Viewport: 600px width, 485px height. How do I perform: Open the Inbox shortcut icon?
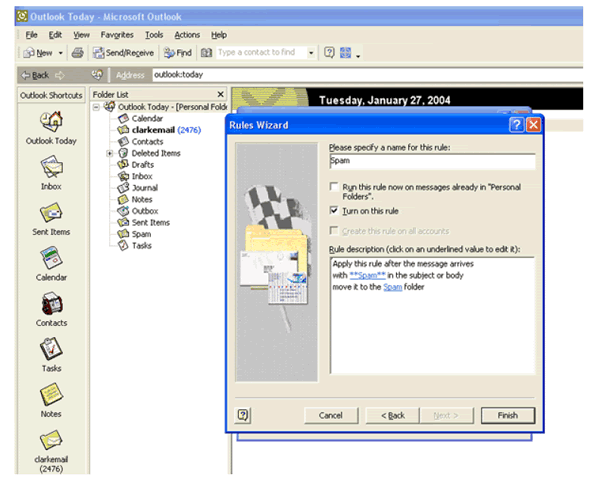point(51,167)
